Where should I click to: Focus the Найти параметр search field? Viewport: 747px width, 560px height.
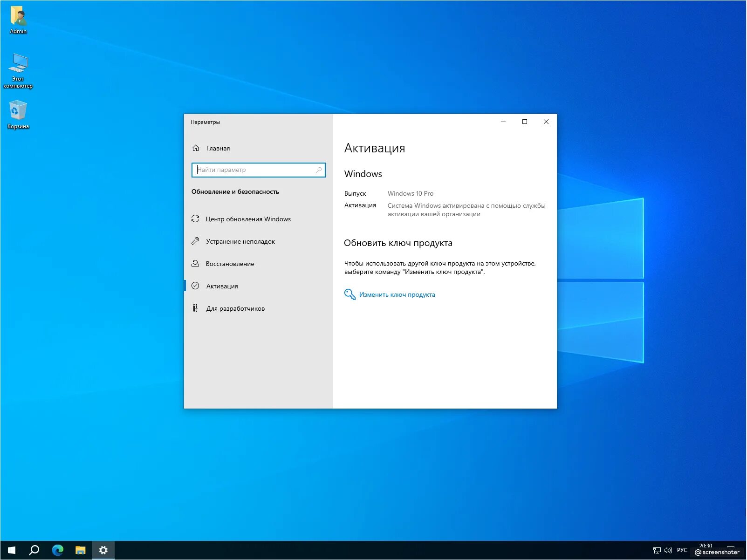258,170
